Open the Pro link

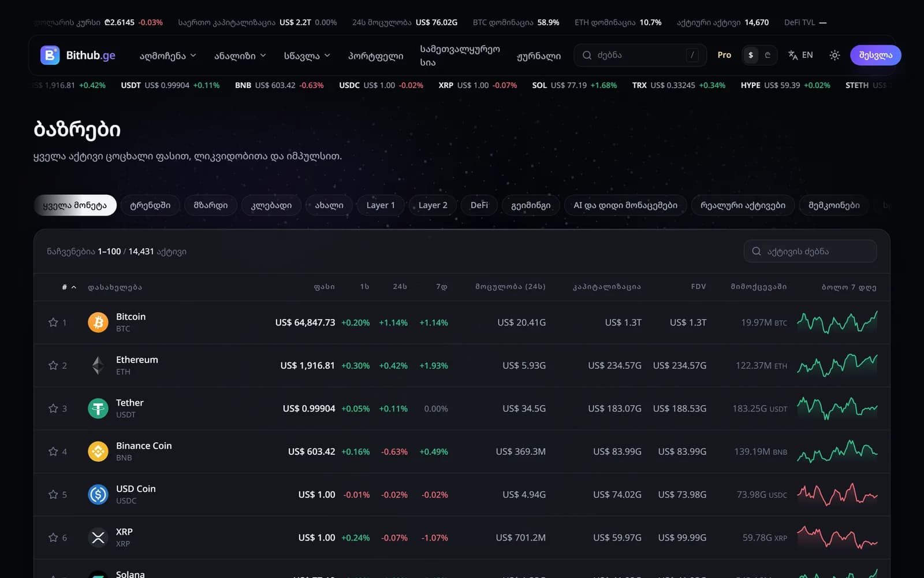tap(724, 55)
